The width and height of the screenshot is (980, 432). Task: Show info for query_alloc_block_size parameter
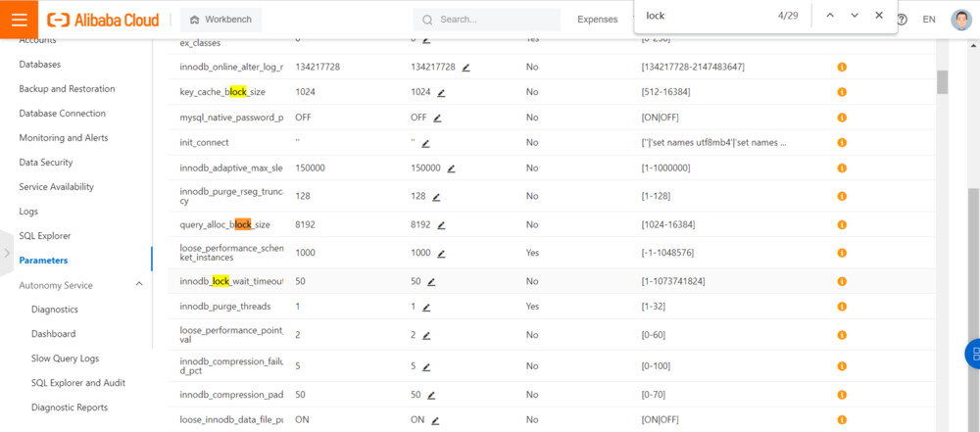coord(842,225)
